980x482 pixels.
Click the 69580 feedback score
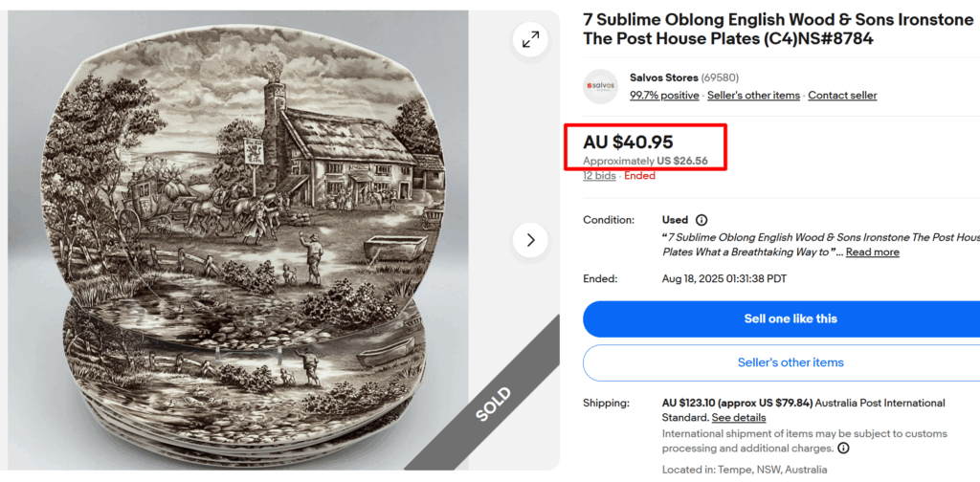tap(720, 77)
